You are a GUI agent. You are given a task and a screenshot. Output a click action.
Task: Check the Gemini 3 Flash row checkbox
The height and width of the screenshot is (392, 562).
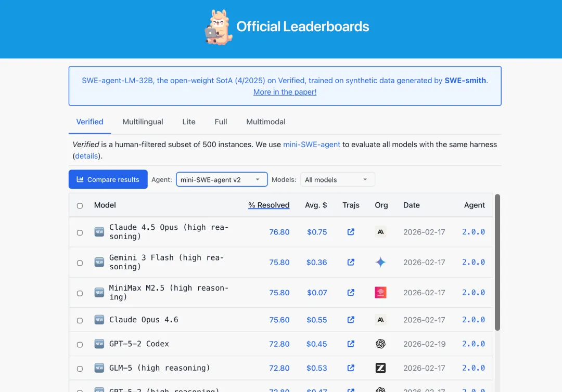(x=80, y=263)
